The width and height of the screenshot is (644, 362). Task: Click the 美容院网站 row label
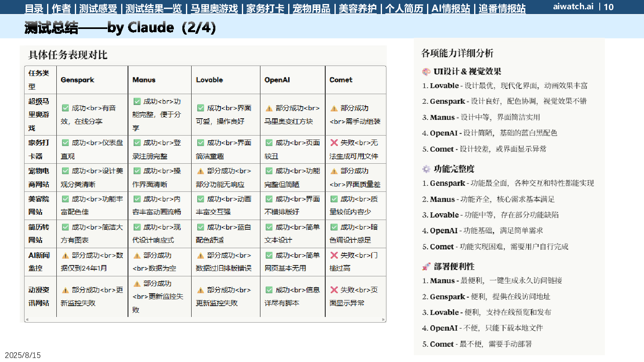pyautogui.click(x=39, y=205)
